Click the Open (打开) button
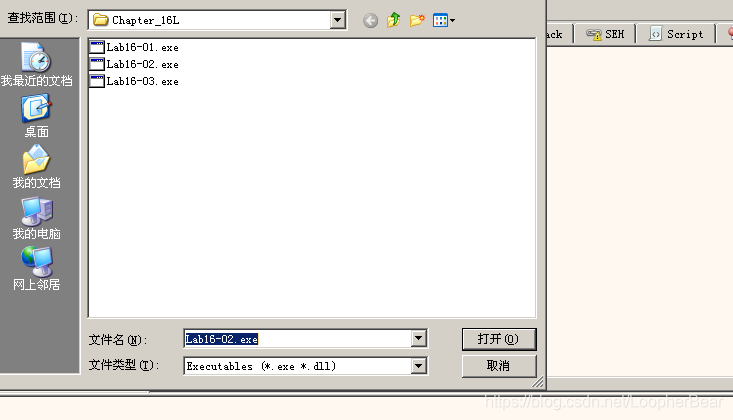The image size is (733, 420). point(499,339)
